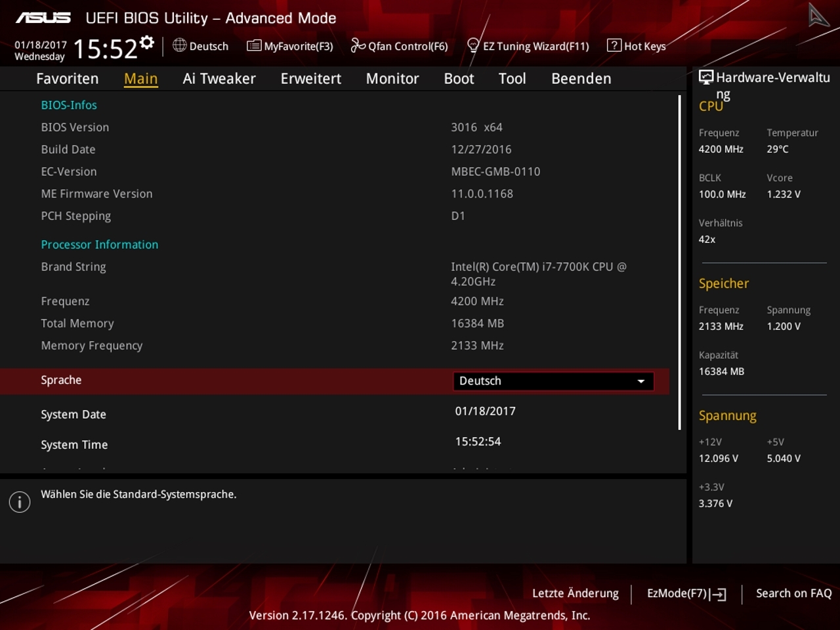The width and height of the screenshot is (840, 630).
Task: Click Vcore value 1.232 V
Action: click(784, 195)
